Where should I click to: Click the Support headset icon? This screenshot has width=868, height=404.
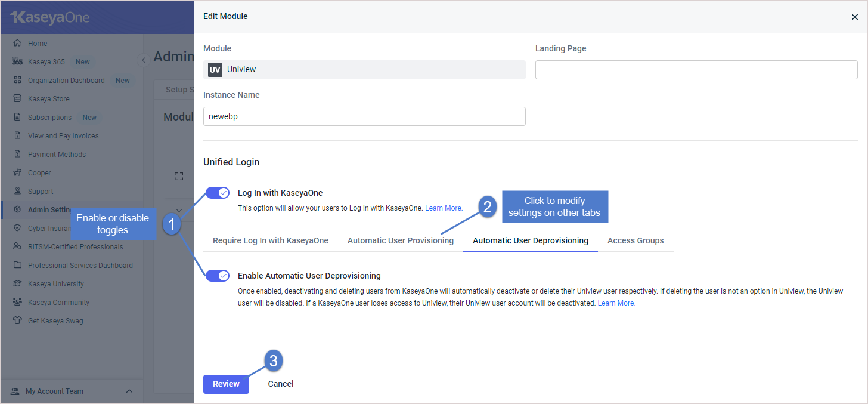coord(17,191)
